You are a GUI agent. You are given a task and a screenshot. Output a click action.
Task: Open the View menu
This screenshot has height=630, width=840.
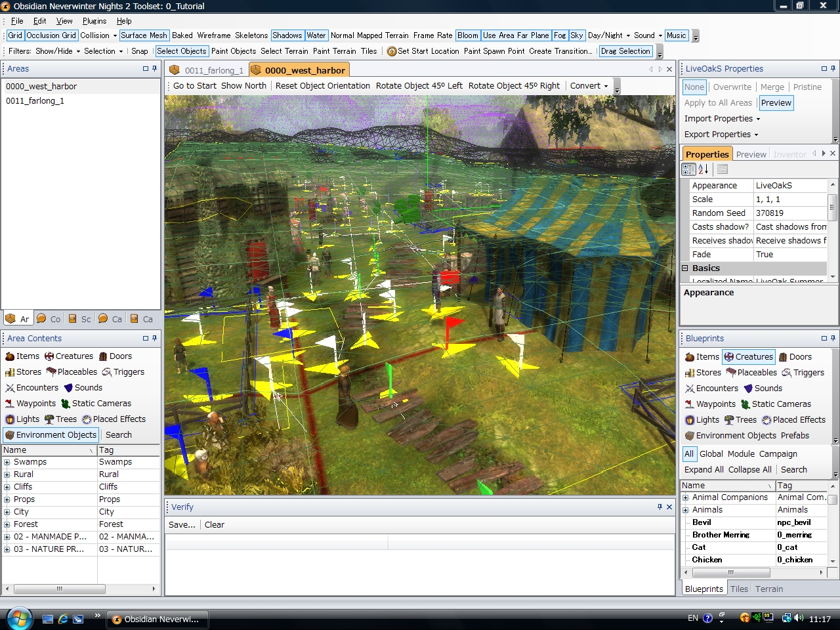64,21
